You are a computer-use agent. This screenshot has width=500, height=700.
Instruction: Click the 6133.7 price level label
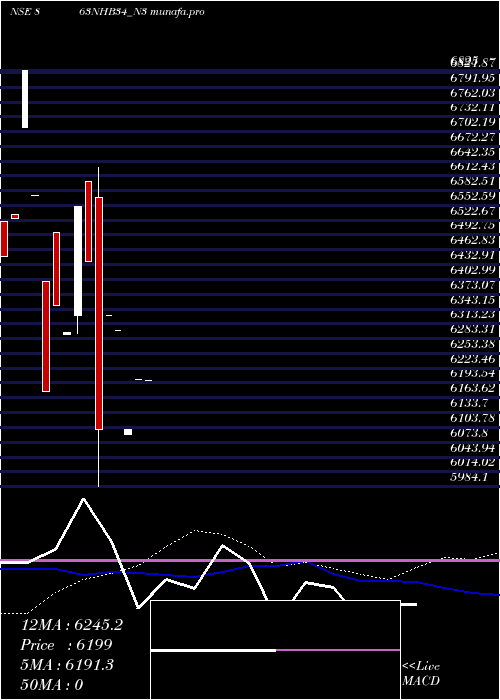click(469, 403)
